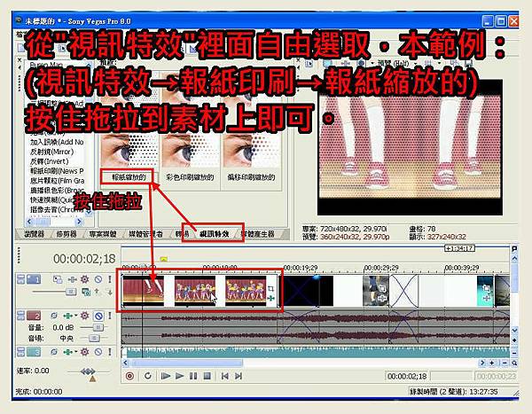This screenshot has width=532, height=414.
Task: Switch to the 媒體產生器 tab
Action: [257, 234]
